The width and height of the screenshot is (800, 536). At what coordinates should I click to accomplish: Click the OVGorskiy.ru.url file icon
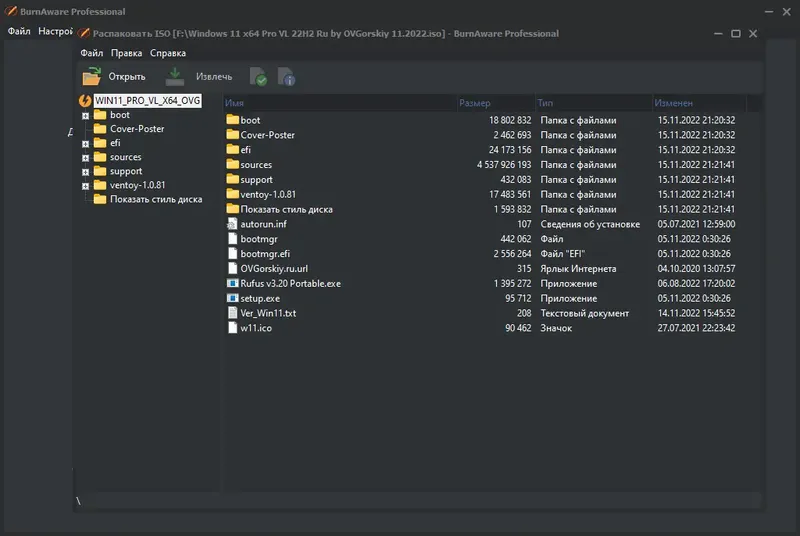coord(232,268)
